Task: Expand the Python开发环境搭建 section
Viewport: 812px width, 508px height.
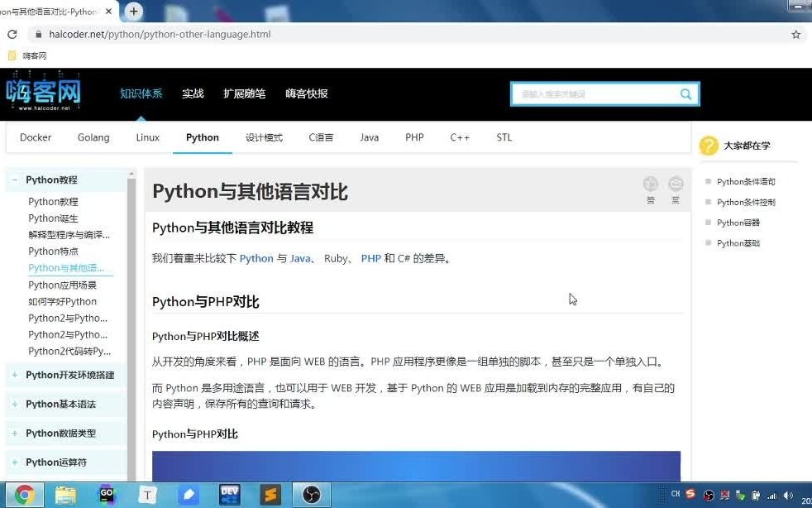Action: tap(65, 375)
